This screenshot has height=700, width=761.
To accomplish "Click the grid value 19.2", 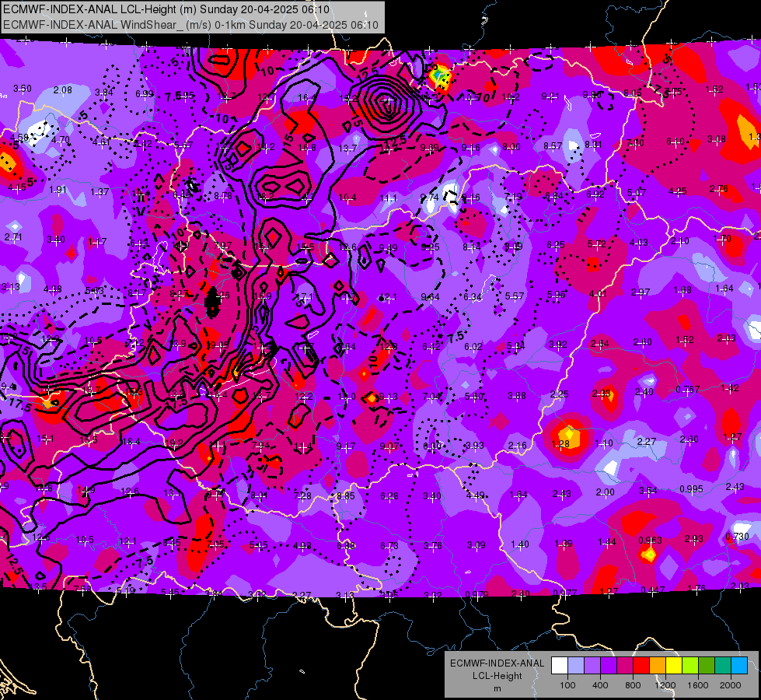I will [174, 443].
